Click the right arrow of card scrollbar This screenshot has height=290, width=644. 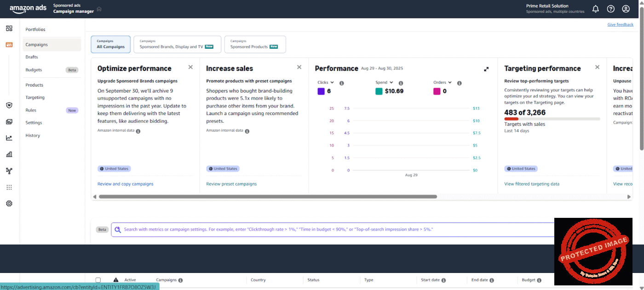coord(629,197)
